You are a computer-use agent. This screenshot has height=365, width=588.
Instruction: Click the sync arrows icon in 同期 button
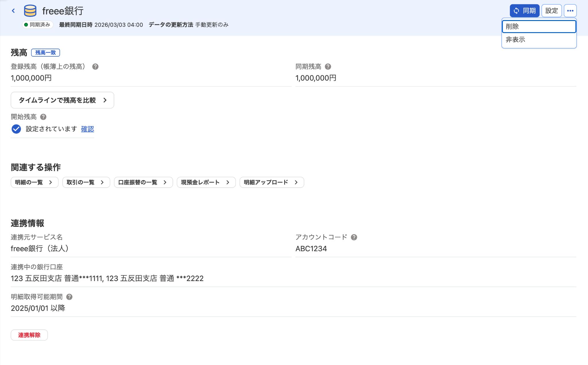(516, 11)
